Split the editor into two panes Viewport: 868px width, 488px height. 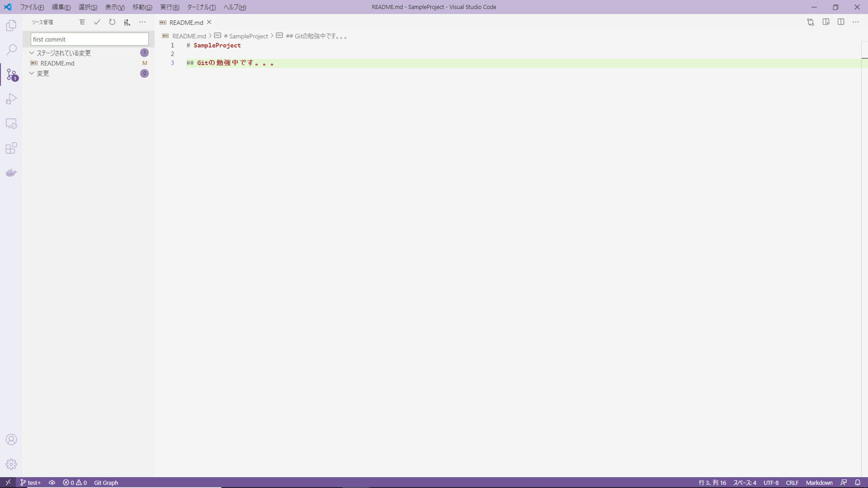coord(841,22)
